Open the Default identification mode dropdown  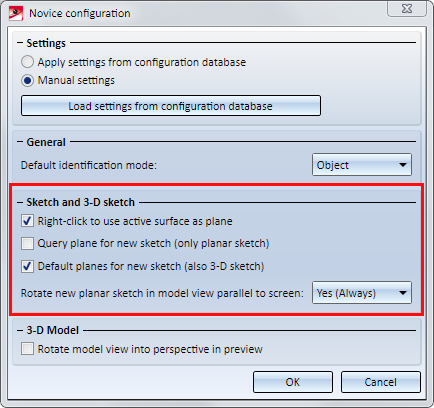(x=362, y=165)
